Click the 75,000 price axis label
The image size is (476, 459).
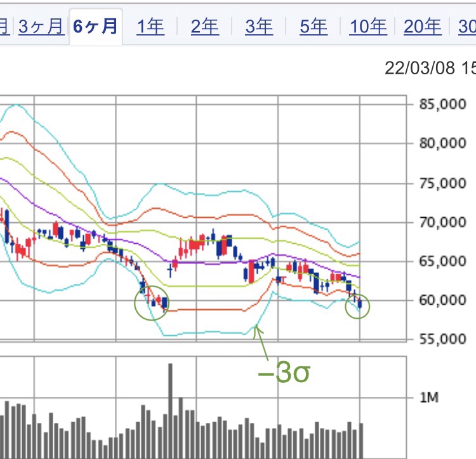pyautogui.click(x=442, y=183)
